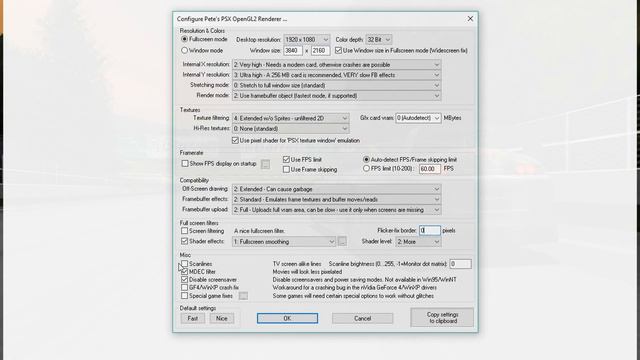
Task: Click the Cancel button
Action: tap(362, 318)
